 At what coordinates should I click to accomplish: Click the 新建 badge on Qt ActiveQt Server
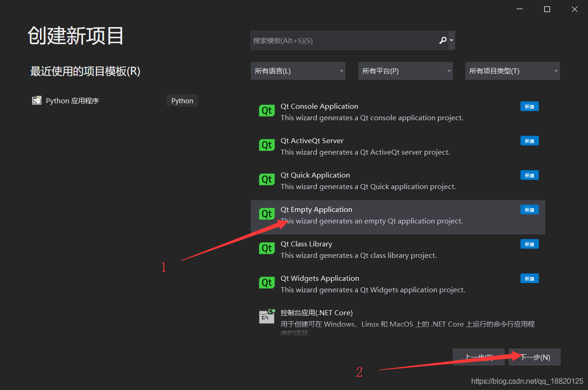[x=530, y=141]
